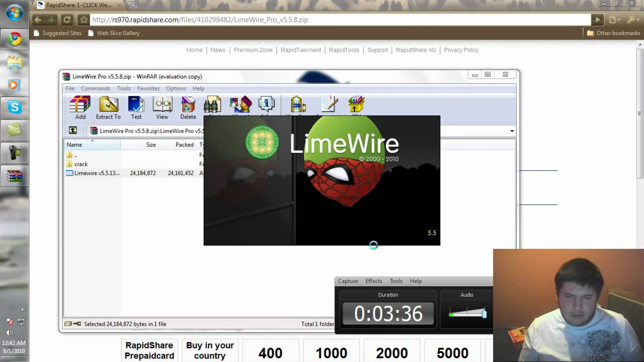Select the RapidShare browser tab
The height and width of the screenshot is (362, 644).
78,5
